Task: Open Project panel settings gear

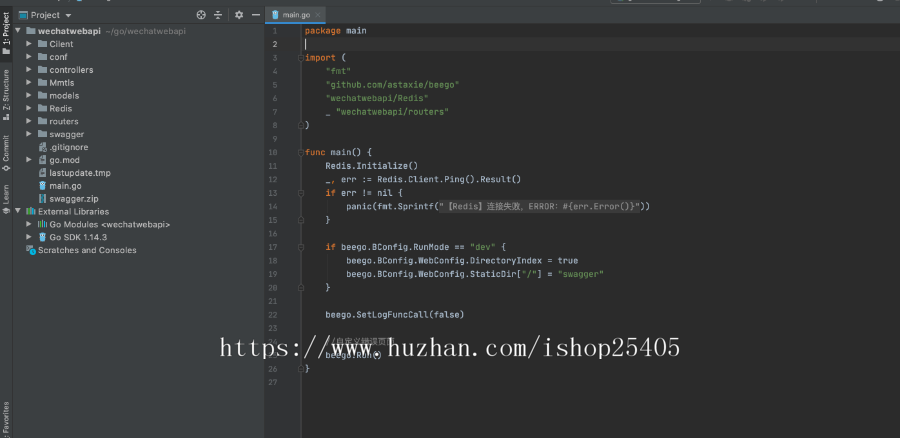Action: click(x=239, y=15)
